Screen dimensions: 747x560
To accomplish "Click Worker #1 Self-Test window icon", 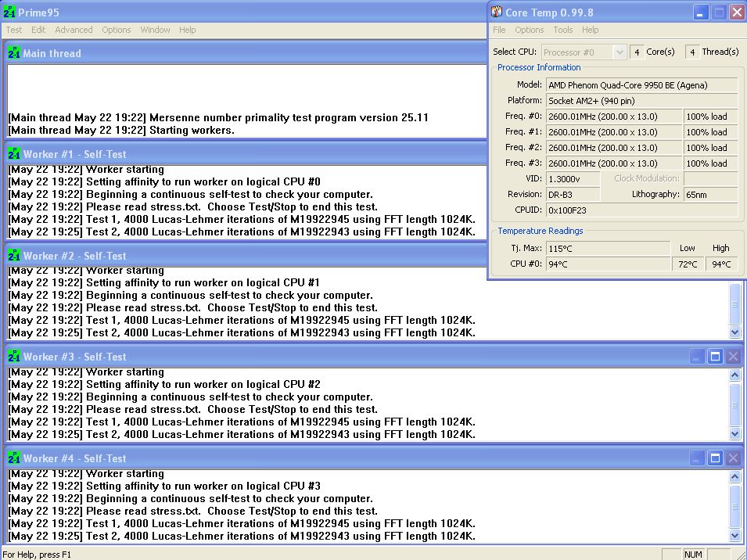I will (14, 154).
